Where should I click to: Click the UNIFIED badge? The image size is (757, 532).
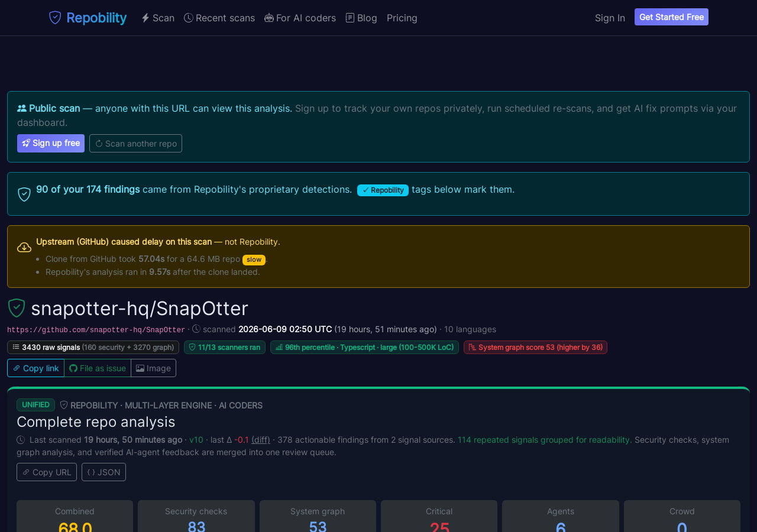[35, 405]
